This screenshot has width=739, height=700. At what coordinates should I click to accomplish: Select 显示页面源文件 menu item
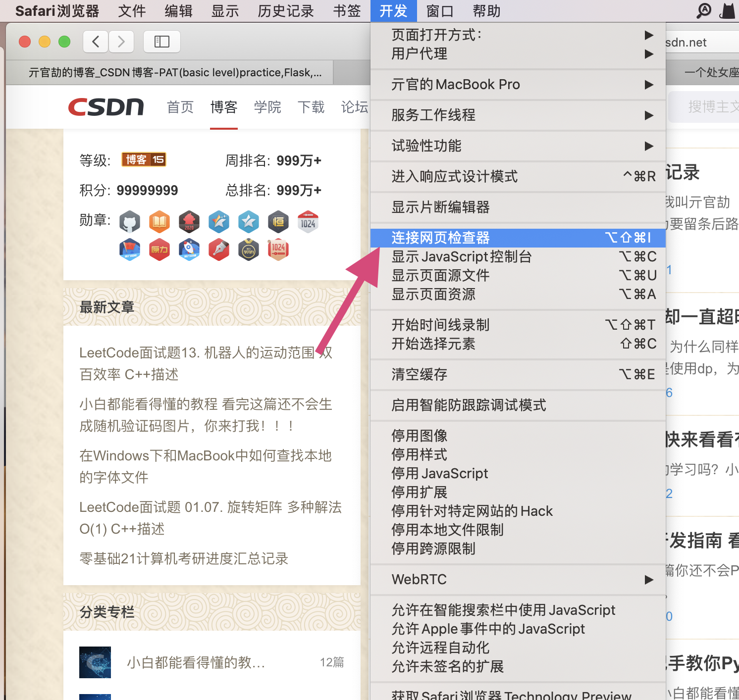[x=518, y=275]
